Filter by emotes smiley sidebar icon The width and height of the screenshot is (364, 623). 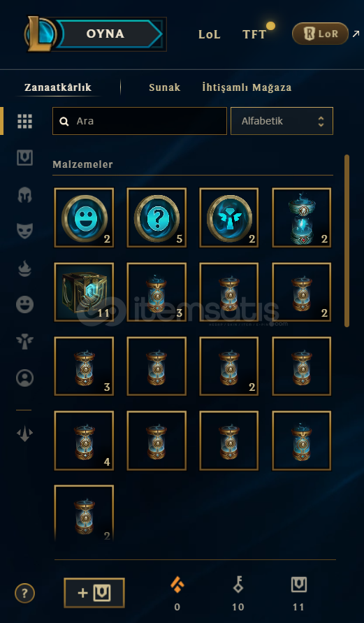pos(24,304)
